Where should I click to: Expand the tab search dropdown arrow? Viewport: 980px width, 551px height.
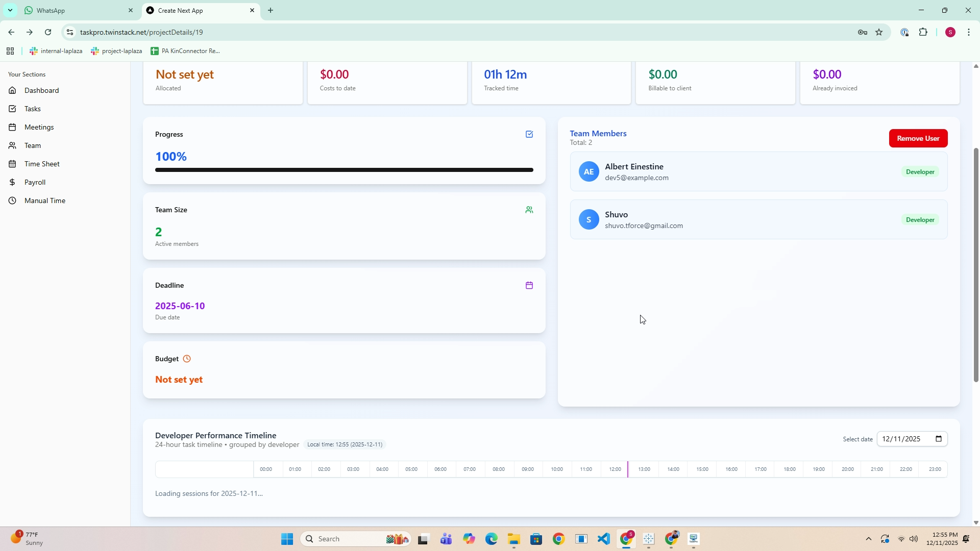coord(10,10)
